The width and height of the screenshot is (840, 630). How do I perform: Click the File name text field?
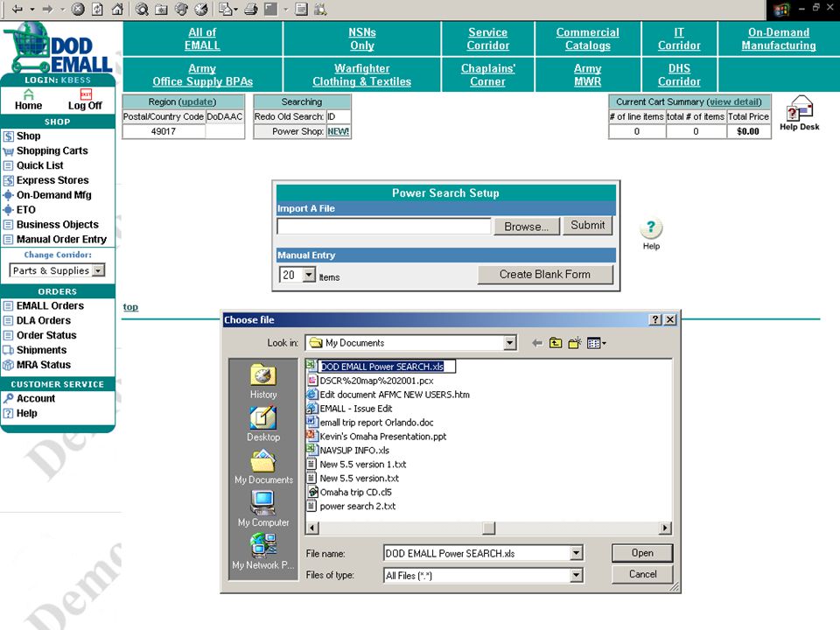pyautogui.click(x=477, y=553)
